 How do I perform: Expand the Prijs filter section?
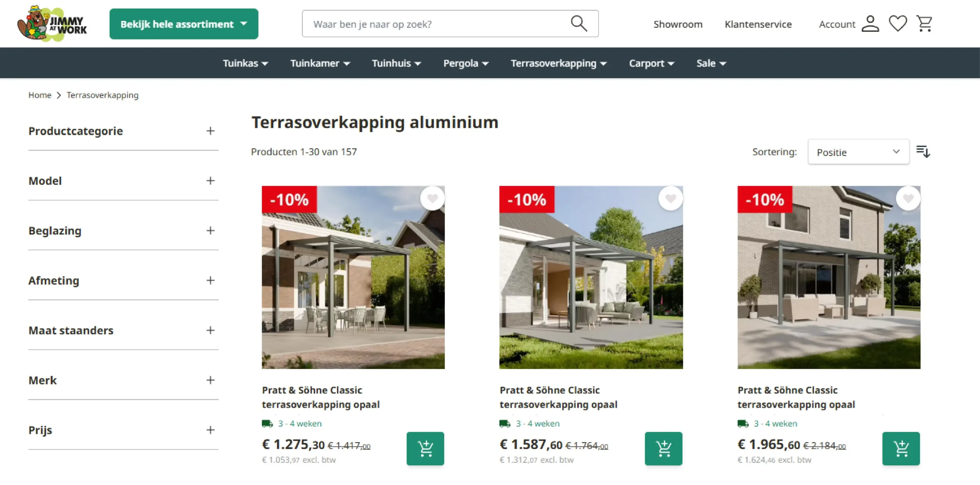[x=123, y=430]
